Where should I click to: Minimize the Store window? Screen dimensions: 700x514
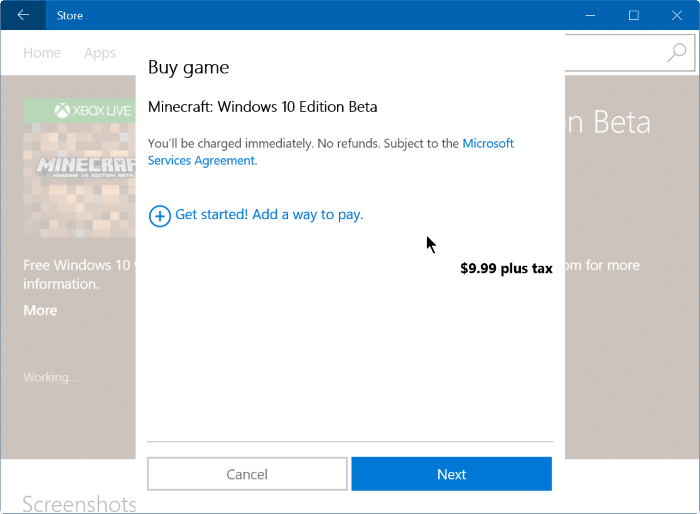point(590,15)
